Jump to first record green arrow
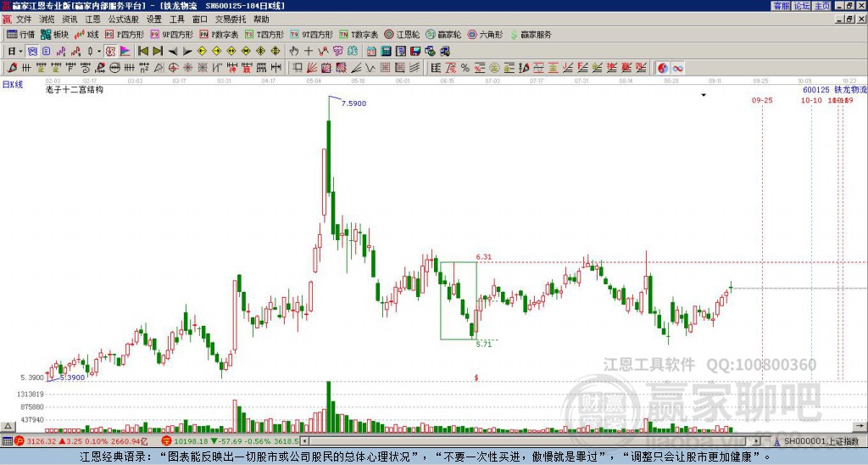 tap(142, 51)
